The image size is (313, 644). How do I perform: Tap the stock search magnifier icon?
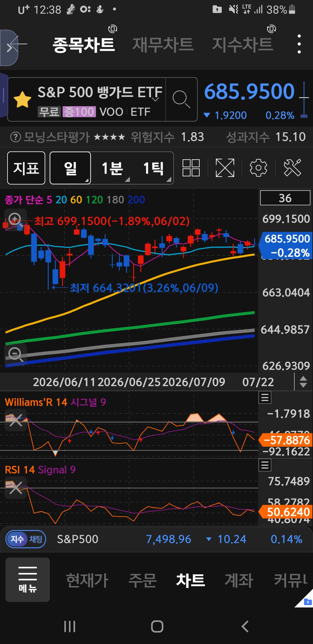pyautogui.click(x=181, y=99)
